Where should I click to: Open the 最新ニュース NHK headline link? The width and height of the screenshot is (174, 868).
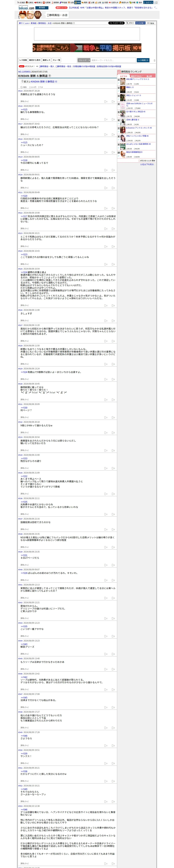point(113,7)
